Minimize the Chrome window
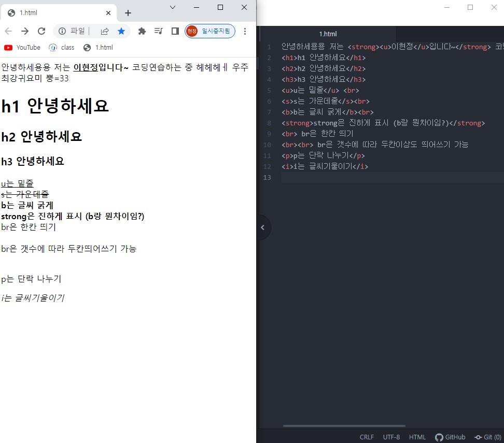 pos(197,7)
